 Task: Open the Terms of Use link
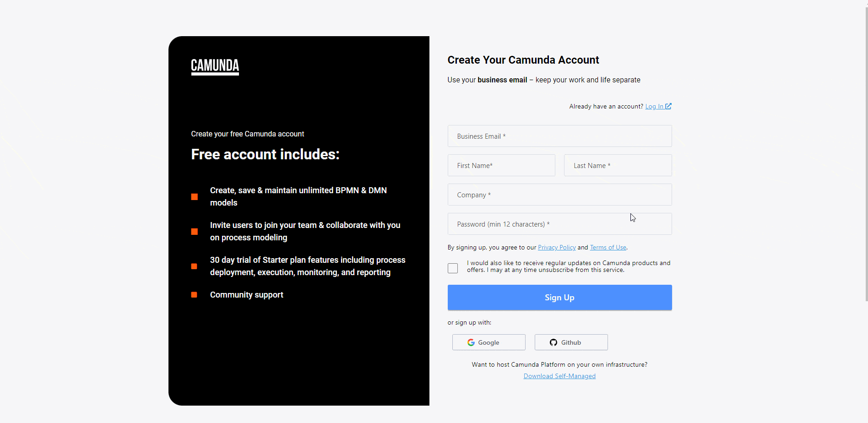[608, 247]
